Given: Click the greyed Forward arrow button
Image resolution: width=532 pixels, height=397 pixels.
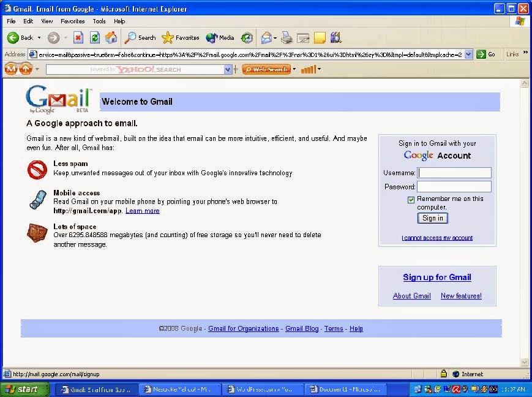Looking at the screenshot, I should (x=53, y=38).
